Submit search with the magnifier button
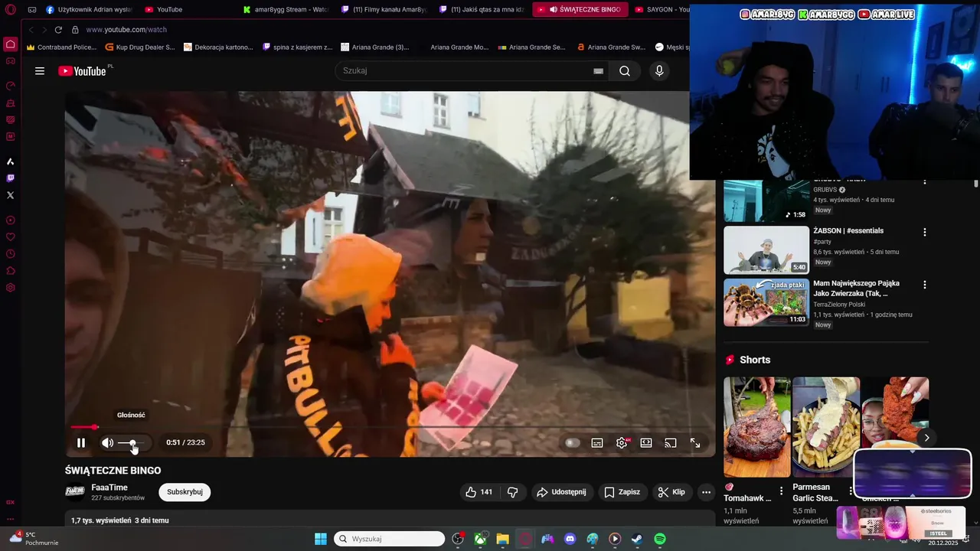Screen dimensions: 980x551 click(x=625, y=71)
